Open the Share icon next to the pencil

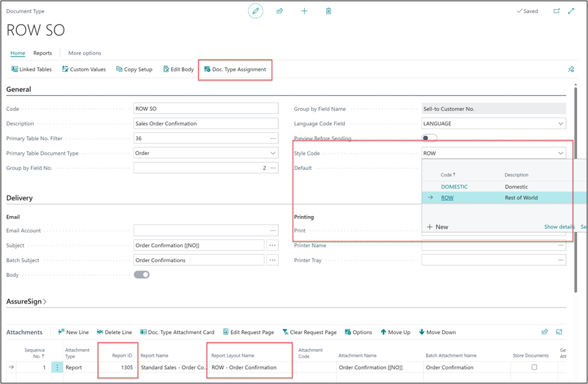coord(279,11)
